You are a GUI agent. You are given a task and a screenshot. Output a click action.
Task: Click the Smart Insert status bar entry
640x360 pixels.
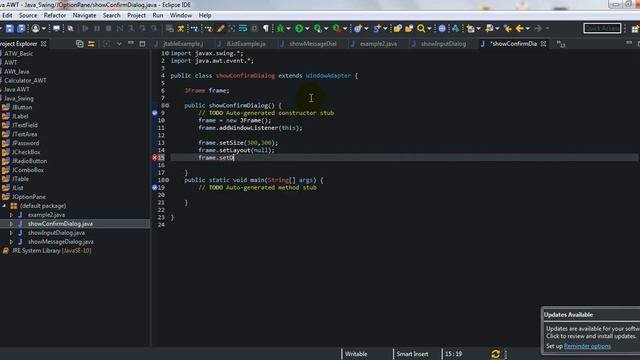click(412, 354)
